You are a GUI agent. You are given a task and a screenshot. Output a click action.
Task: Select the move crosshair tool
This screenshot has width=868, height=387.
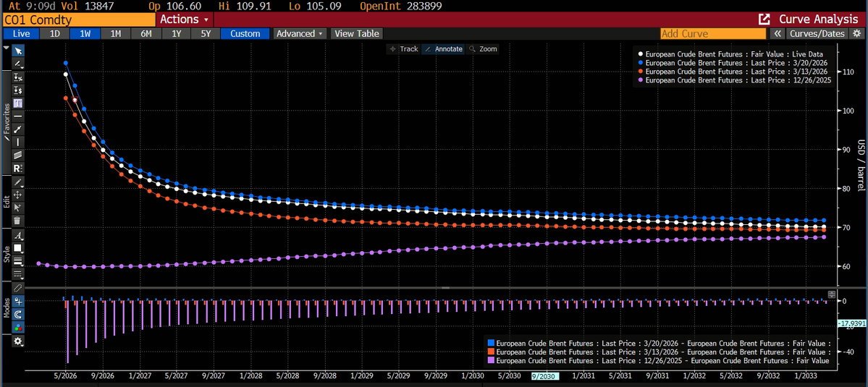click(17, 195)
